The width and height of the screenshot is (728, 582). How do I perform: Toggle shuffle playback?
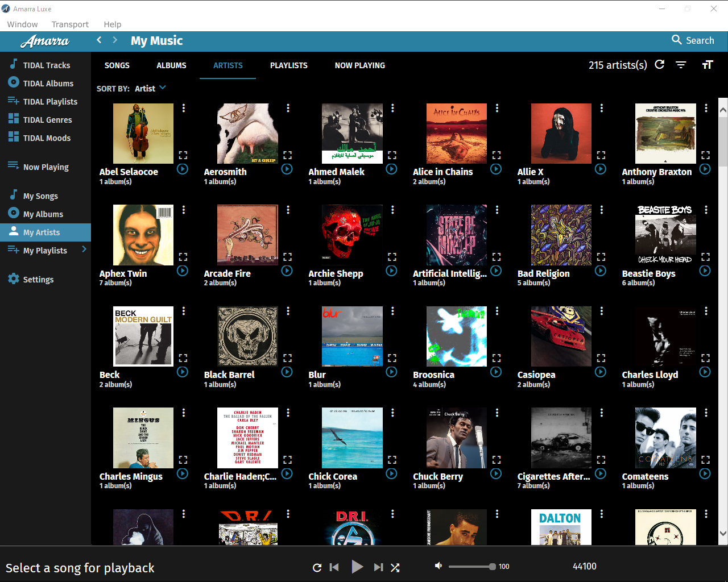coord(395,567)
